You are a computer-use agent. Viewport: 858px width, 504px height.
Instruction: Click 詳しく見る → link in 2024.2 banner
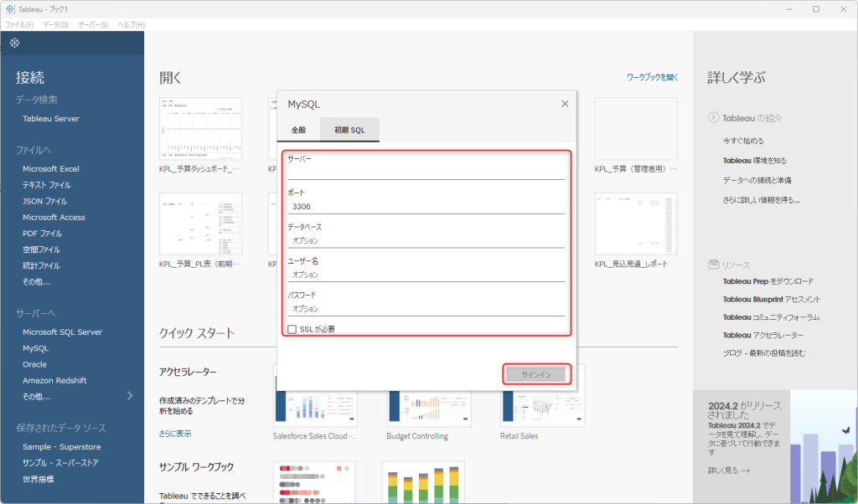729,471
